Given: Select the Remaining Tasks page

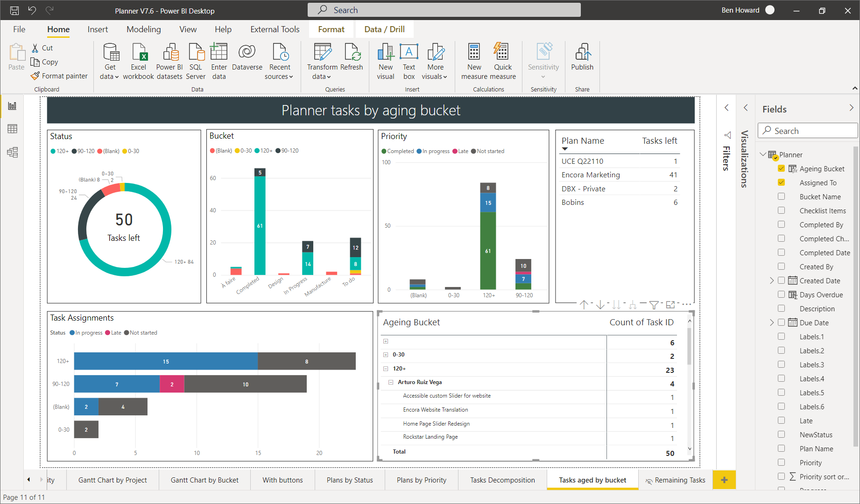Looking at the screenshot, I should coord(679,480).
